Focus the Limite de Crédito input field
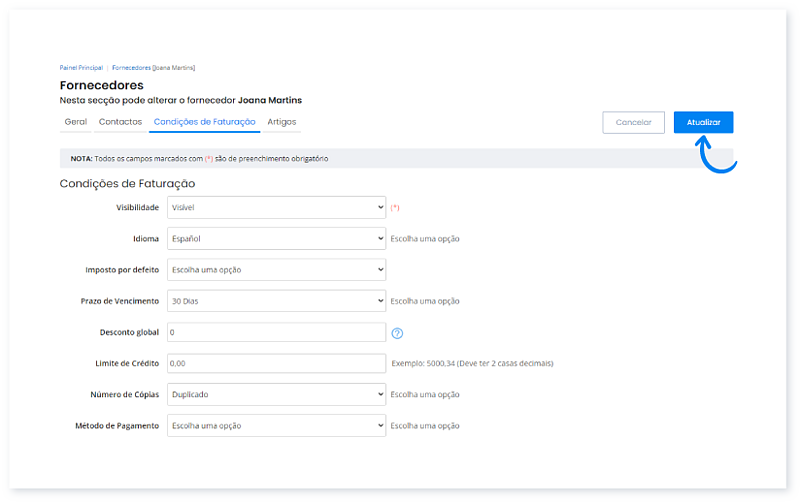This screenshot has height=502, width=800. point(276,363)
